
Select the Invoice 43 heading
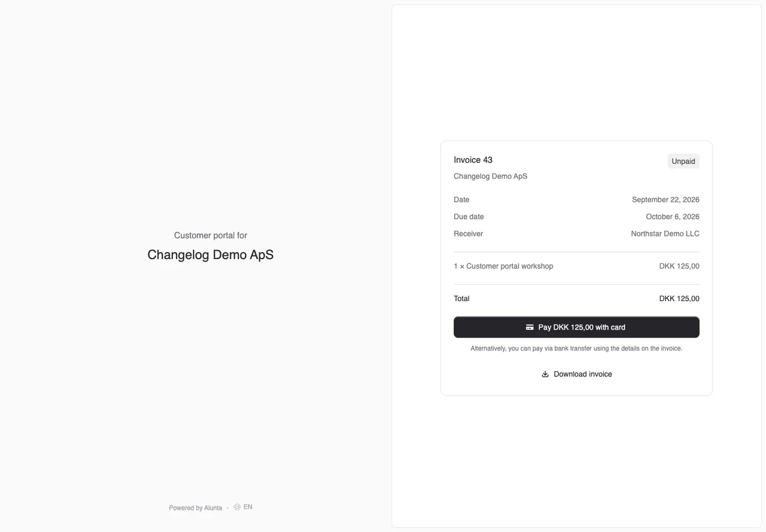473,160
